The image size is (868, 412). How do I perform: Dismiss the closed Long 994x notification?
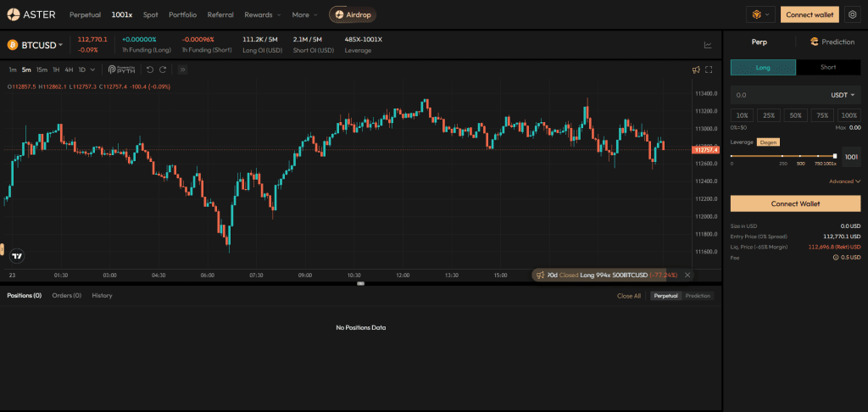pyautogui.click(x=687, y=275)
